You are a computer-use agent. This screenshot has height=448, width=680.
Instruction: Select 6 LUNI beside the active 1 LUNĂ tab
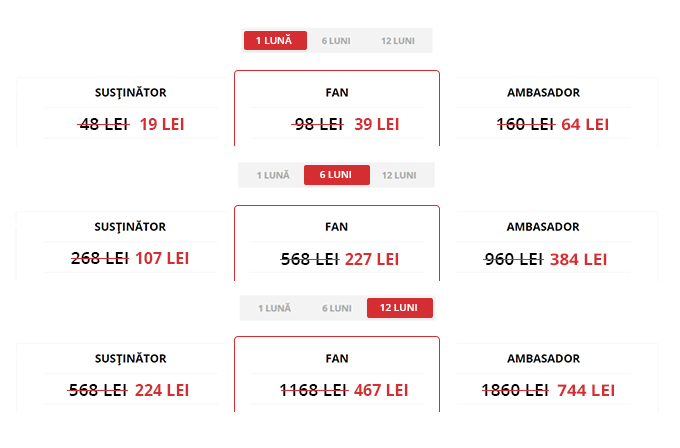tap(336, 41)
